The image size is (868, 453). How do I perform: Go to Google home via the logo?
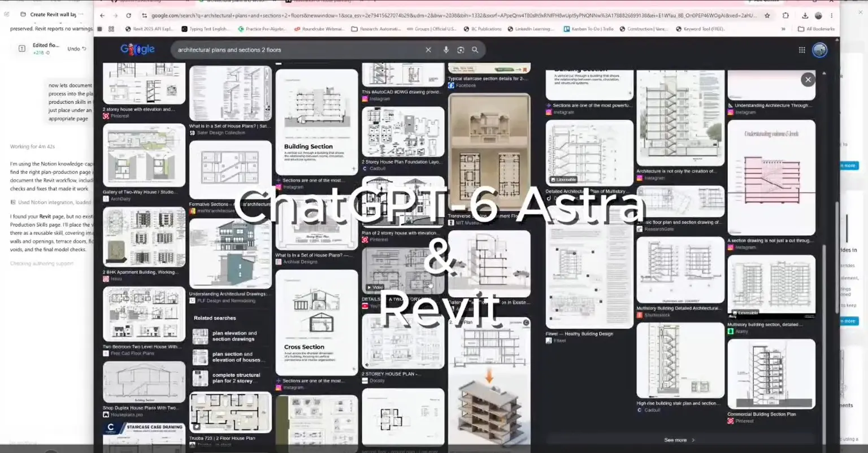point(137,49)
